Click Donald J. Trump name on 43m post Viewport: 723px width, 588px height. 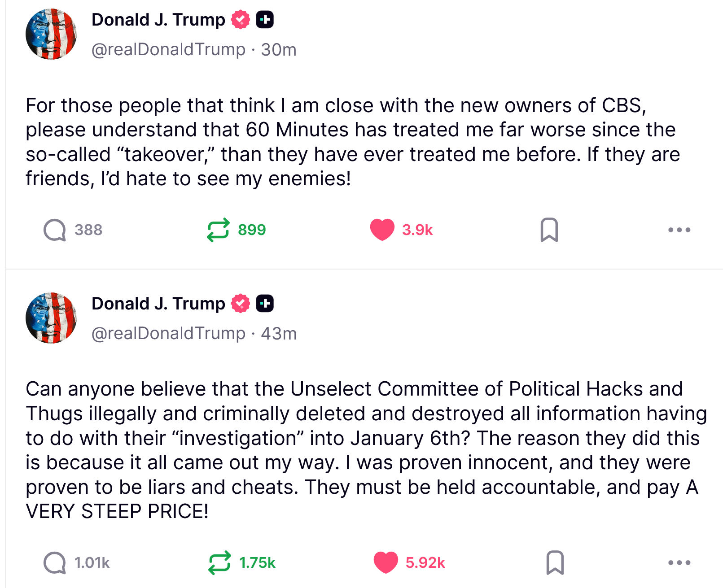[x=158, y=304]
